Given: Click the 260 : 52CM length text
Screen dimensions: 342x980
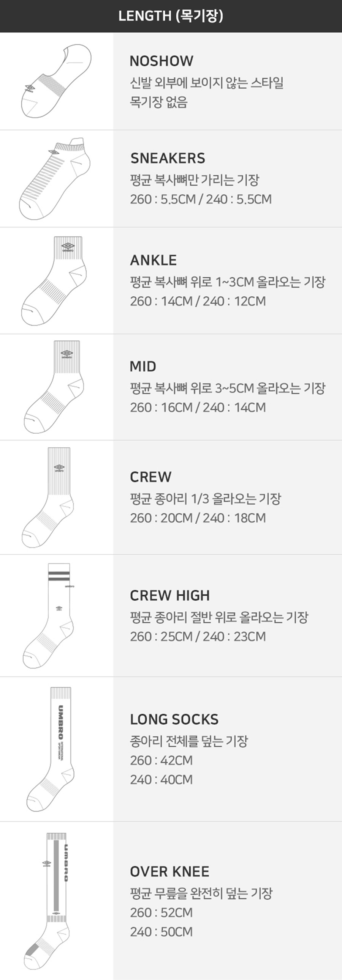Looking at the screenshot, I should coord(161,912).
